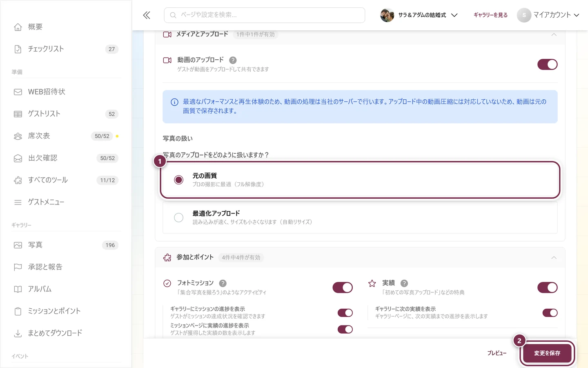Click the download icon for まとめてダウンロード
Viewport: 588px width, 368px height.
[x=18, y=334]
